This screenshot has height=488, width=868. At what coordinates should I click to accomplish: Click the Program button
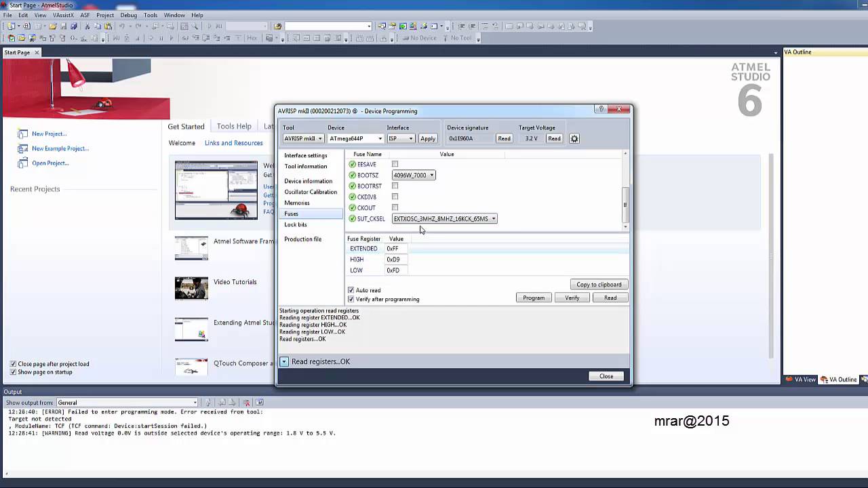tap(534, 298)
